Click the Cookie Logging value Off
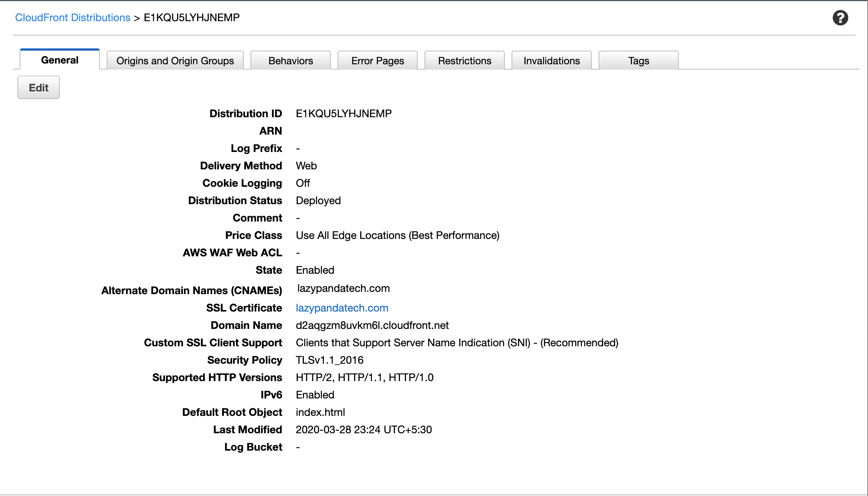Image resolution: width=868 pixels, height=496 pixels. pos(303,183)
